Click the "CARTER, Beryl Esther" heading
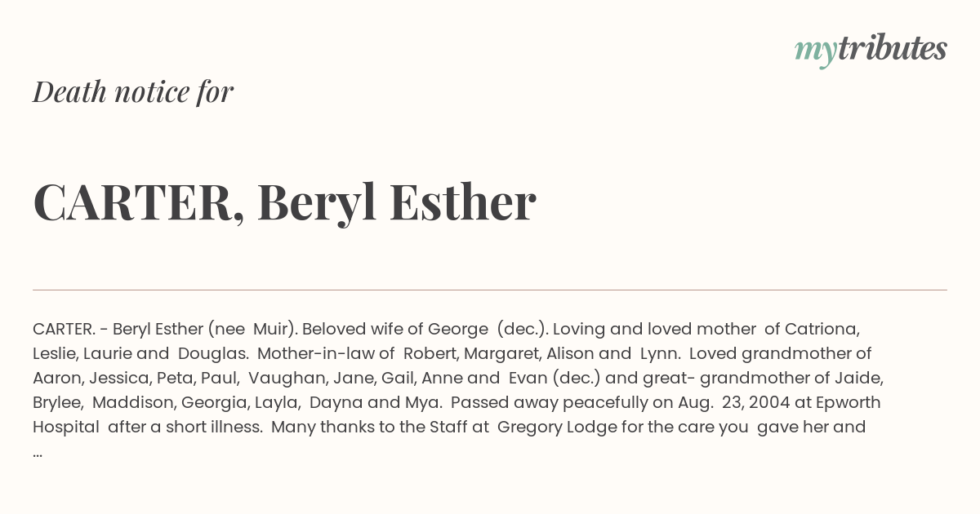Screen dimensions: 980x514 click(284, 202)
